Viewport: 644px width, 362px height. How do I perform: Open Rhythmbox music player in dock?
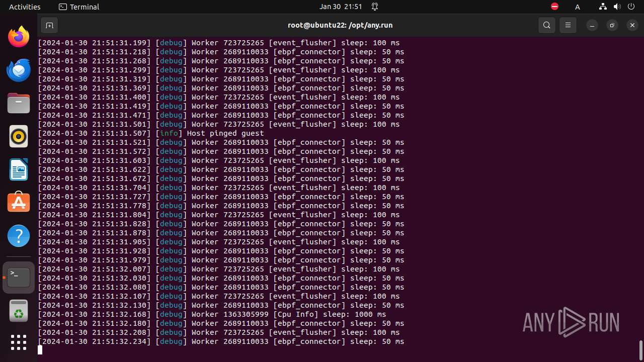point(19,136)
